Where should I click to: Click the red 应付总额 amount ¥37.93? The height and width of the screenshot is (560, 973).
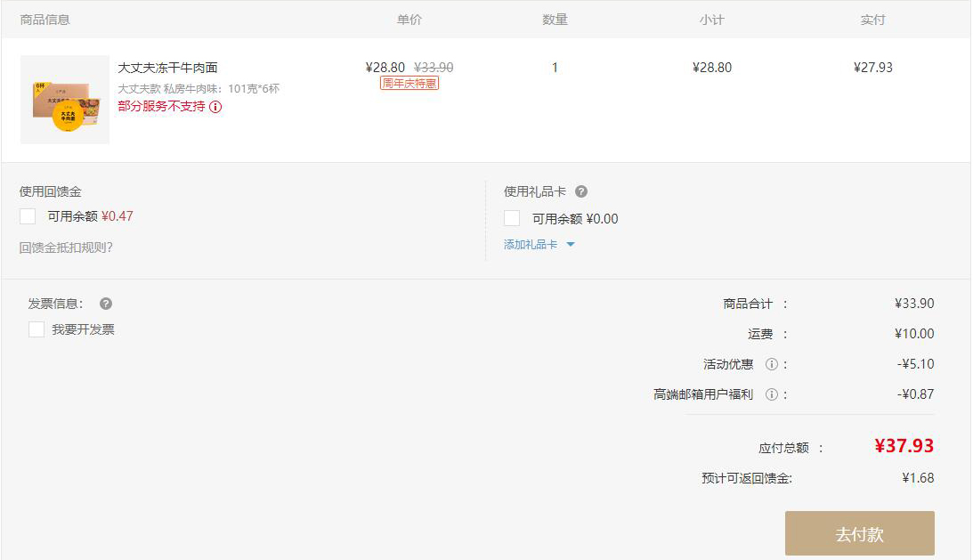pos(905,446)
